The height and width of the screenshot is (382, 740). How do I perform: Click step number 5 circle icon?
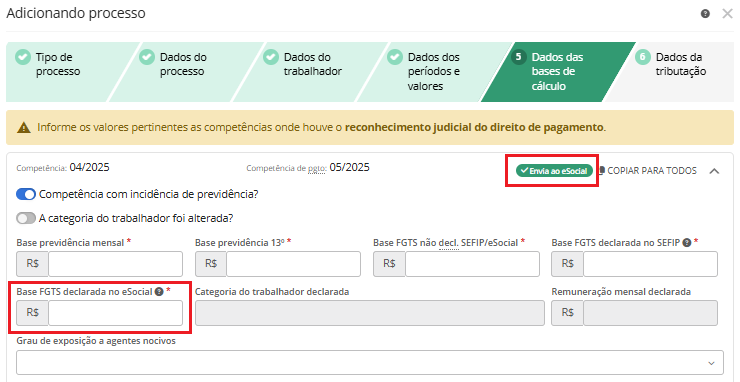point(519,57)
